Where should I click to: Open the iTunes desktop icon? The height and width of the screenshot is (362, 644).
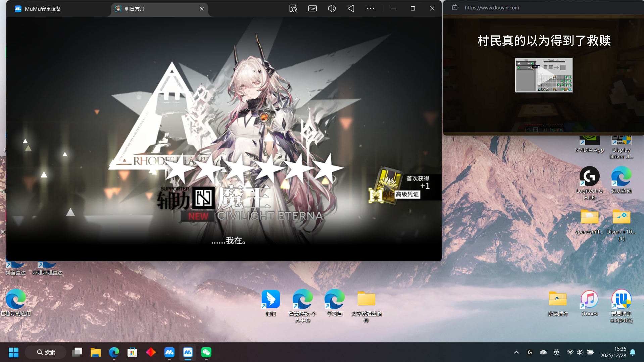point(589,303)
